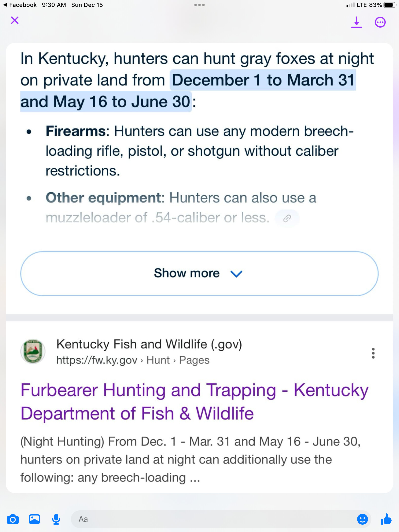Tap the photo gallery icon
This screenshot has height=532, width=399.
(x=34, y=519)
